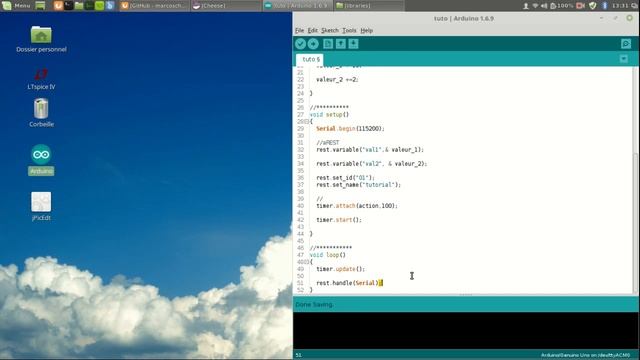This screenshot has height=360, width=640.
Task: Click the battery 100% tray indicator
Action: coord(562,6)
